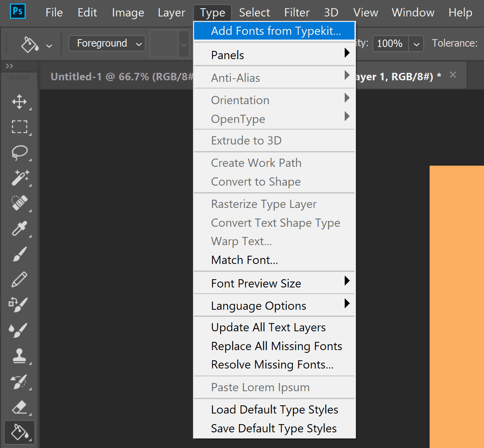Open the Select menu
This screenshot has height=448, width=484.
(254, 13)
